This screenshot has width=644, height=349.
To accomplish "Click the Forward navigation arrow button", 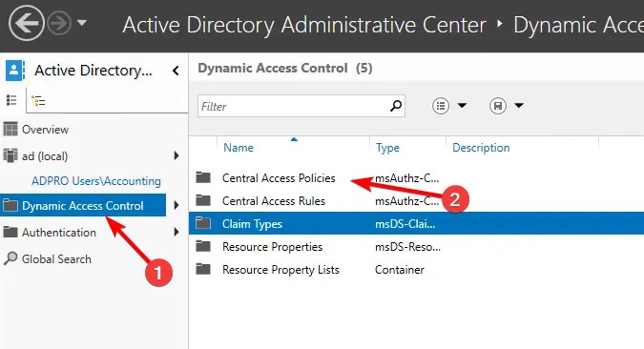I will (59, 24).
